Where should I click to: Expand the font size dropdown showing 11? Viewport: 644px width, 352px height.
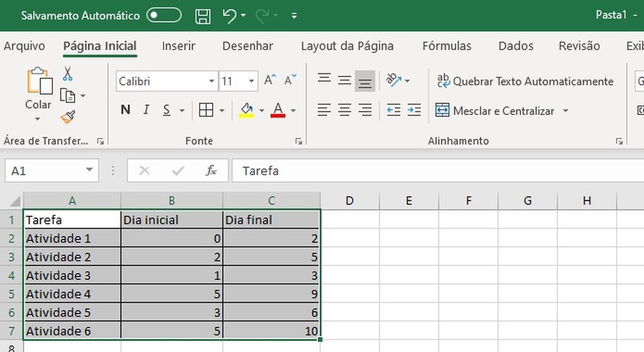(x=252, y=81)
